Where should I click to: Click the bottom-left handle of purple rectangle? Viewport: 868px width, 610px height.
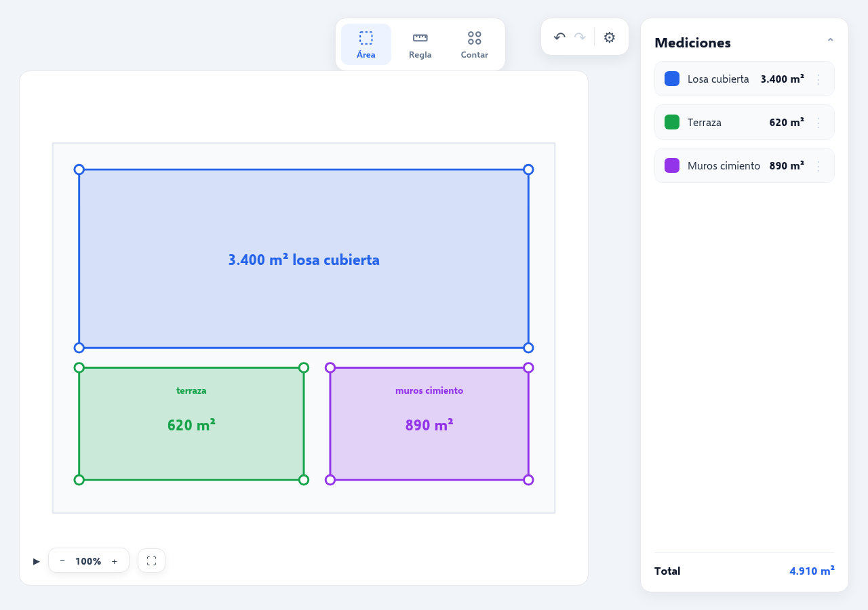coord(330,480)
